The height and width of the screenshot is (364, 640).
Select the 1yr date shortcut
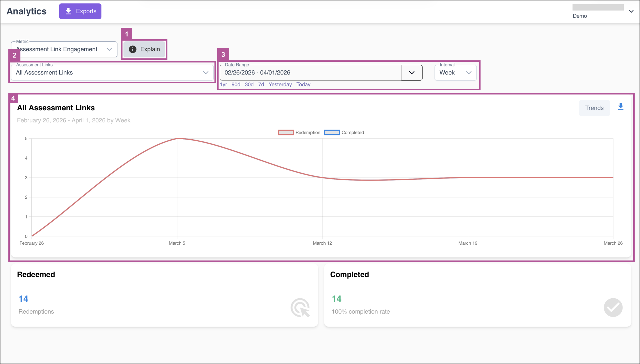point(223,84)
